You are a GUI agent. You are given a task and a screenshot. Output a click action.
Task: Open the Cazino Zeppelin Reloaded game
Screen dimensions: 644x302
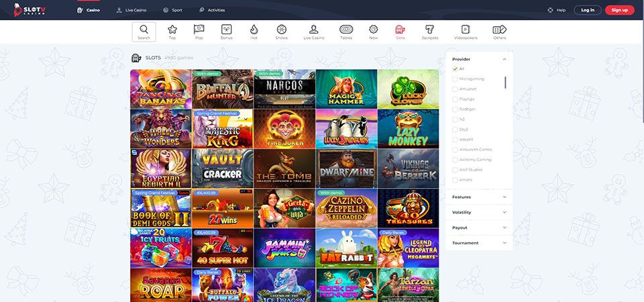[346, 208]
